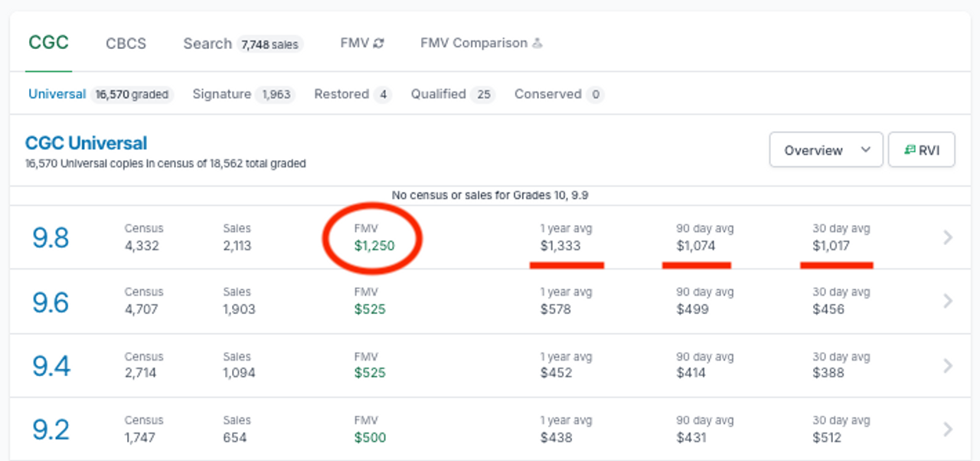The width and height of the screenshot is (980, 461).
Task: Select the Restored sub-tab
Action: pyautogui.click(x=352, y=94)
